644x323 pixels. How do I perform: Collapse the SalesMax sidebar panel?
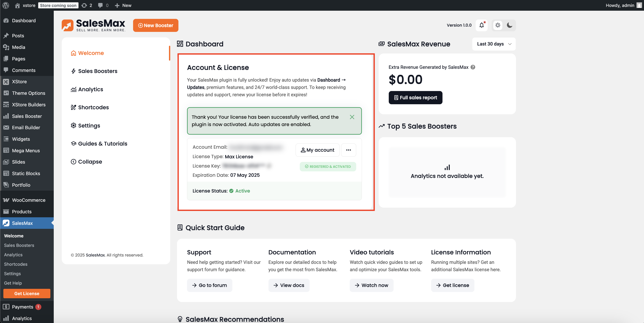coord(86,162)
